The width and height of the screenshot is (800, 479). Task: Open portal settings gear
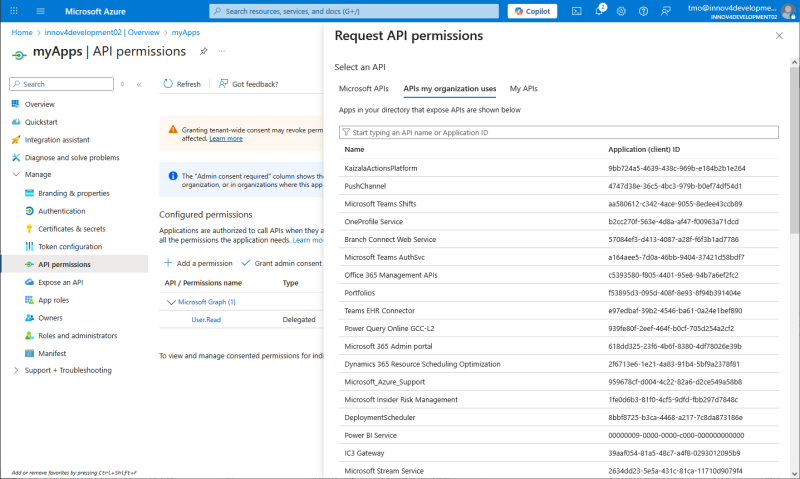[x=622, y=11]
